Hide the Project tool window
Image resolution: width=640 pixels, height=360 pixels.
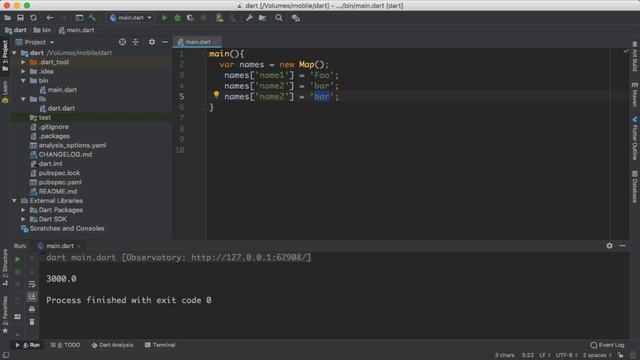(165, 42)
